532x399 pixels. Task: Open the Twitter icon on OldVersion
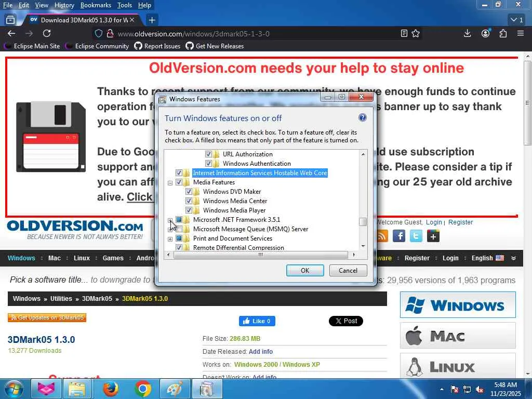416,236
